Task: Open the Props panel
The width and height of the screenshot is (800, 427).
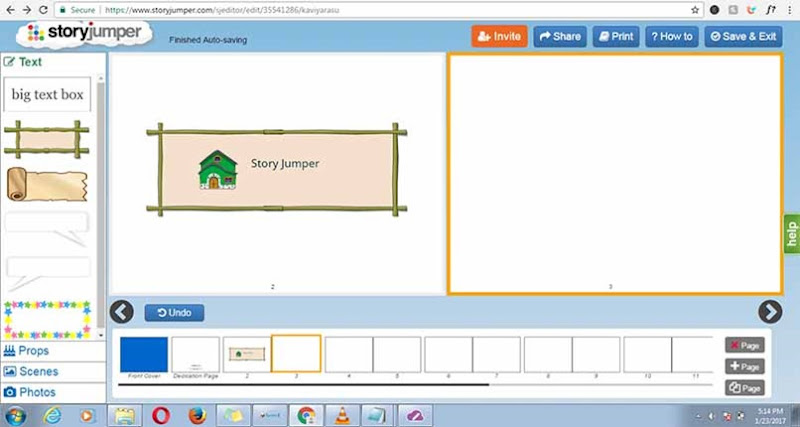Action: (x=27, y=350)
